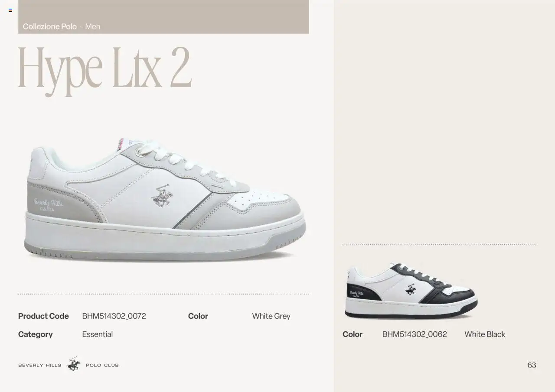This screenshot has width=555, height=392.
Task: Click the polo logo on black sneaker
Action: click(411, 290)
